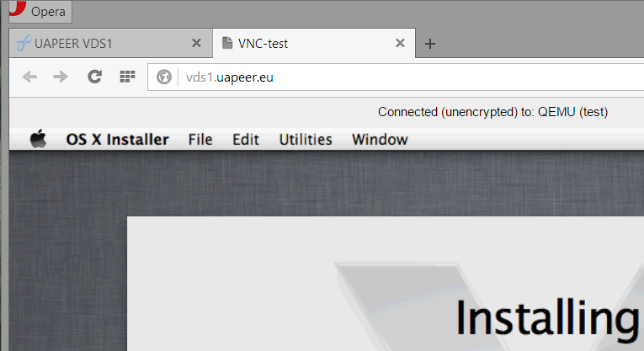The height and width of the screenshot is (351, 644).
Task: Open the Edit menu
Action: point(246,140)
